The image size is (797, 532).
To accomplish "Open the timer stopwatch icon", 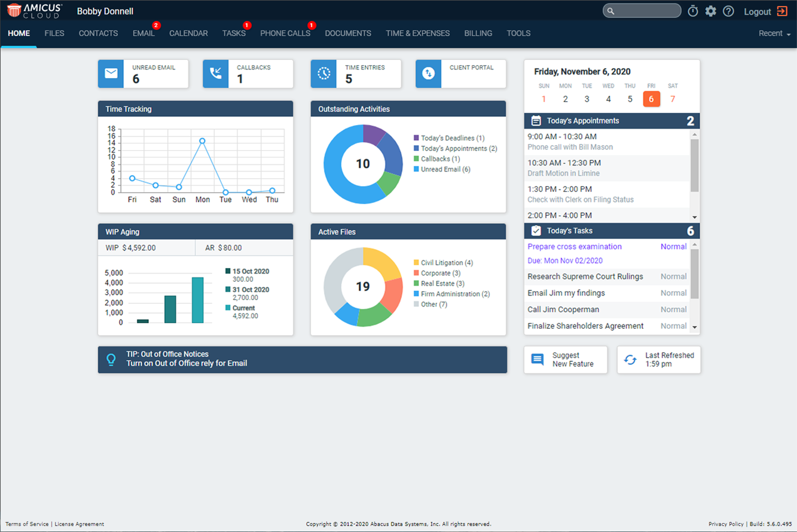I will [x=693, y=11].
